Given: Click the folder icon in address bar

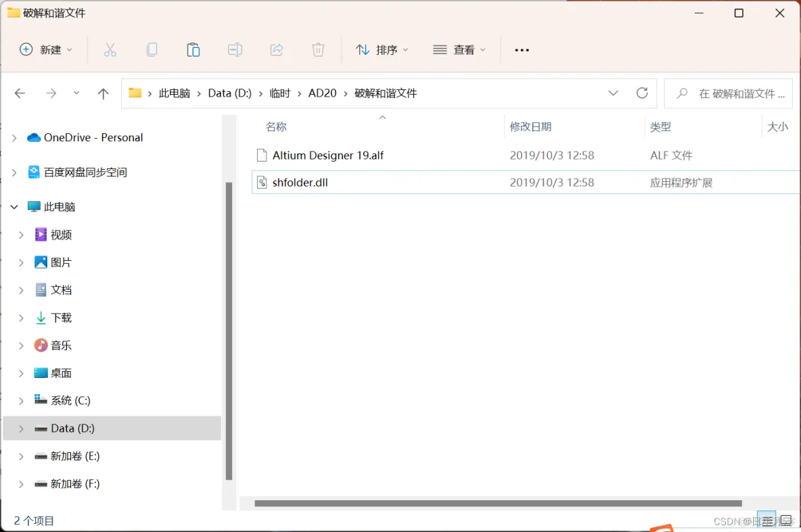Looking at the screenshot, I should [135, 93].
